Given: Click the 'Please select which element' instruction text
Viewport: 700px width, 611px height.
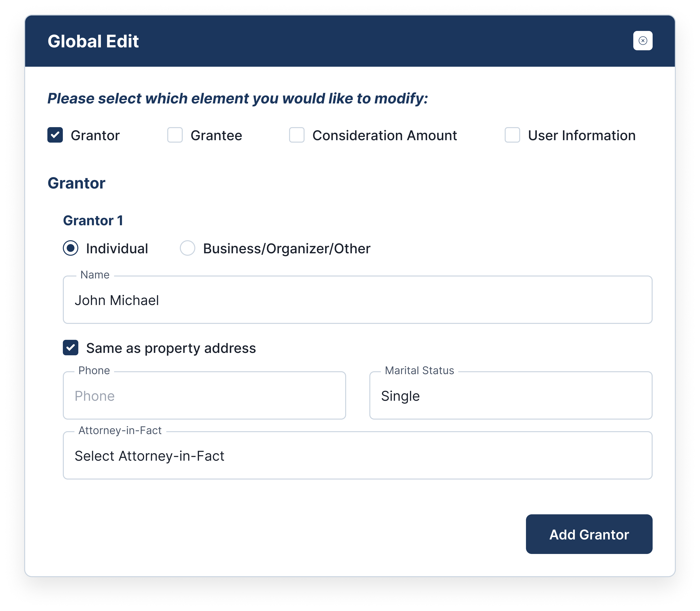Looking at the screenshot, I should [x=238, y=99].
